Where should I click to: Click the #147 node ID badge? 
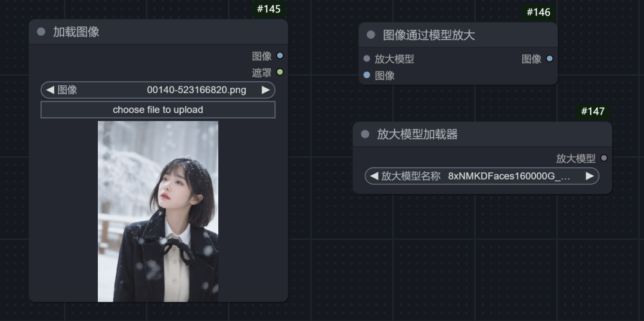click(x=593, y=112)
